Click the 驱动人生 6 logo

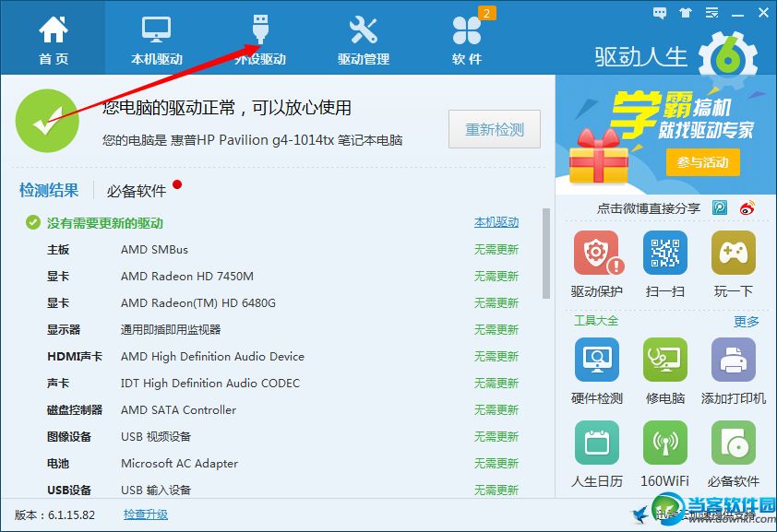tap(677, 55)
